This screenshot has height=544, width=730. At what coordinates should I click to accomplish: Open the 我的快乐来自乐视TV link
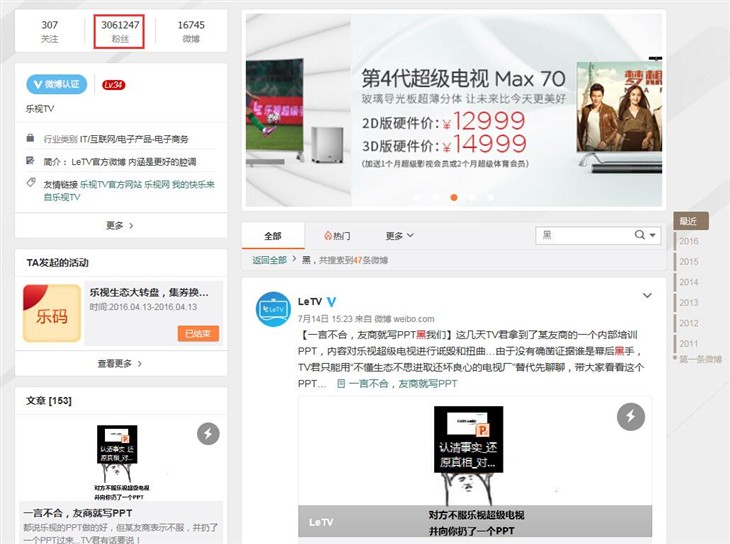129,190
